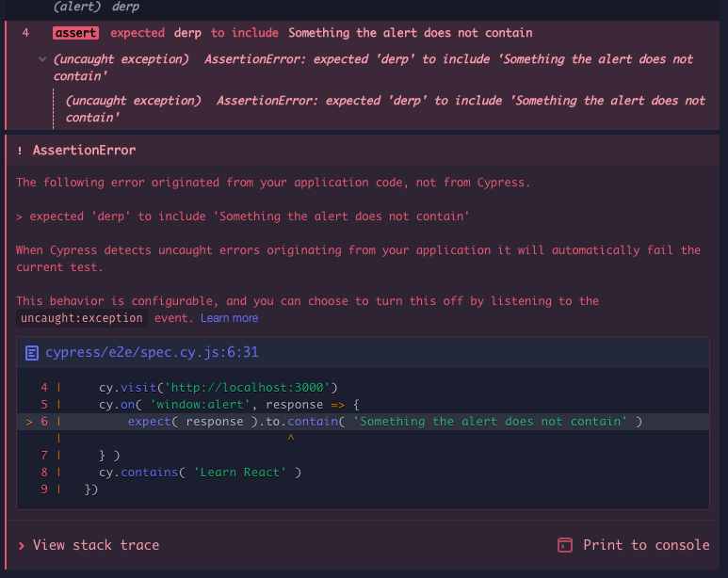Click the AssertionError heading
728x578 pixels.
click(84, 150)
